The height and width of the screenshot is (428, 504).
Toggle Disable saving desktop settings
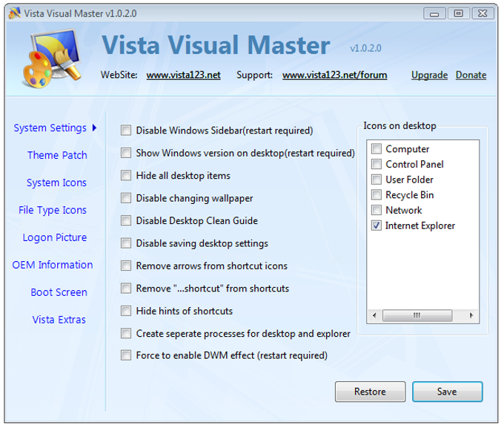pyautogui.click(x=126, y=243)
